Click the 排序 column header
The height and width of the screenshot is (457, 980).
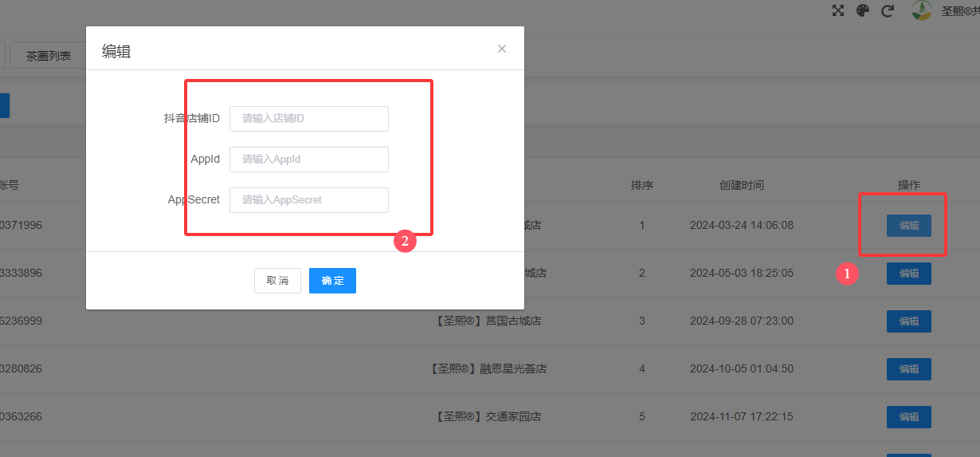[x=642, y=185]
